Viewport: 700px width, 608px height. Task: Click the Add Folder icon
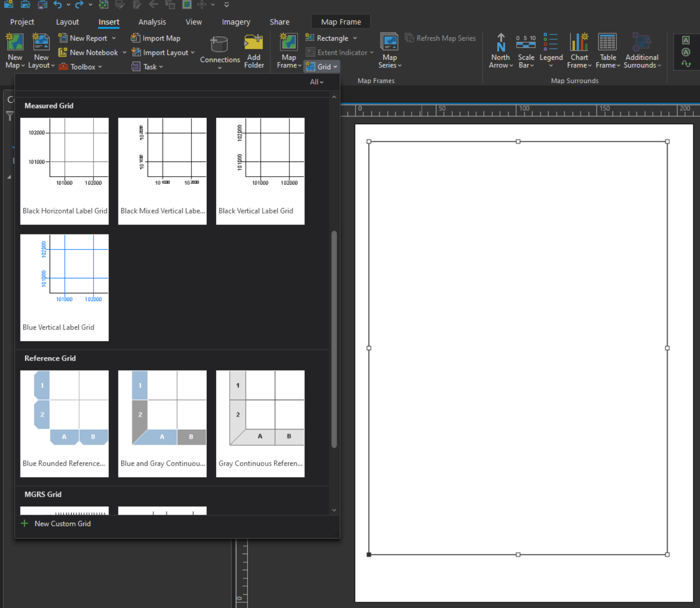pyautogui.click(x=254, y=43)
